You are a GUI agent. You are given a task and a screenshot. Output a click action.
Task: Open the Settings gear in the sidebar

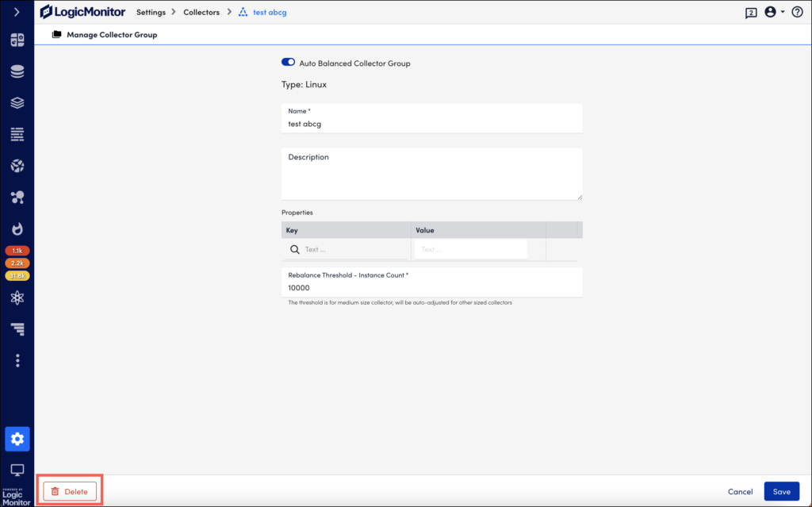(x=17, y=438)
